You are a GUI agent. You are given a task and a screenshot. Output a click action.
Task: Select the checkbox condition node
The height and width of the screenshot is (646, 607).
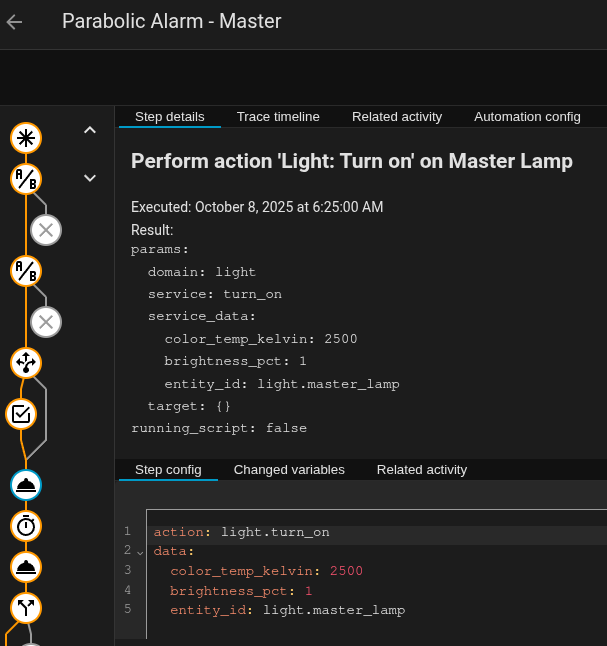click(22, 413)
